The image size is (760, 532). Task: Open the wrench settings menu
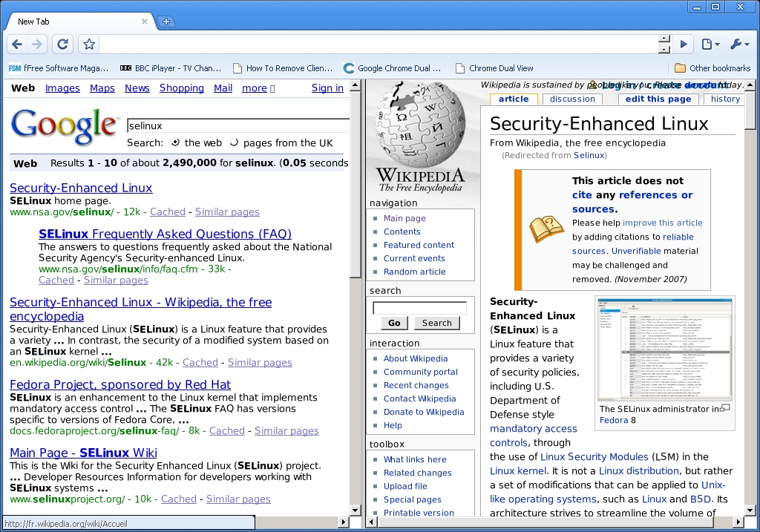(x=740, y=45)
